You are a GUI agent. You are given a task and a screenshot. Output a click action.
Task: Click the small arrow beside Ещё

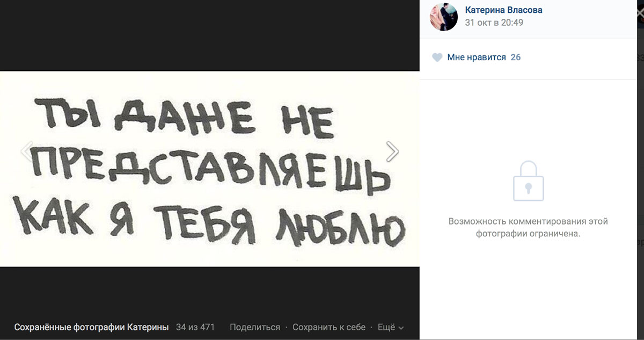tap(401, 328)
